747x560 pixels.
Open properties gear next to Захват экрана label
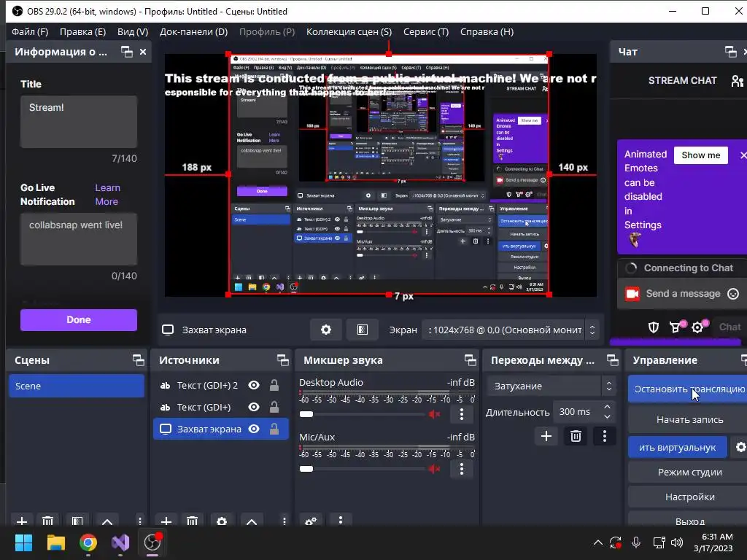click(x=326, y=330)
